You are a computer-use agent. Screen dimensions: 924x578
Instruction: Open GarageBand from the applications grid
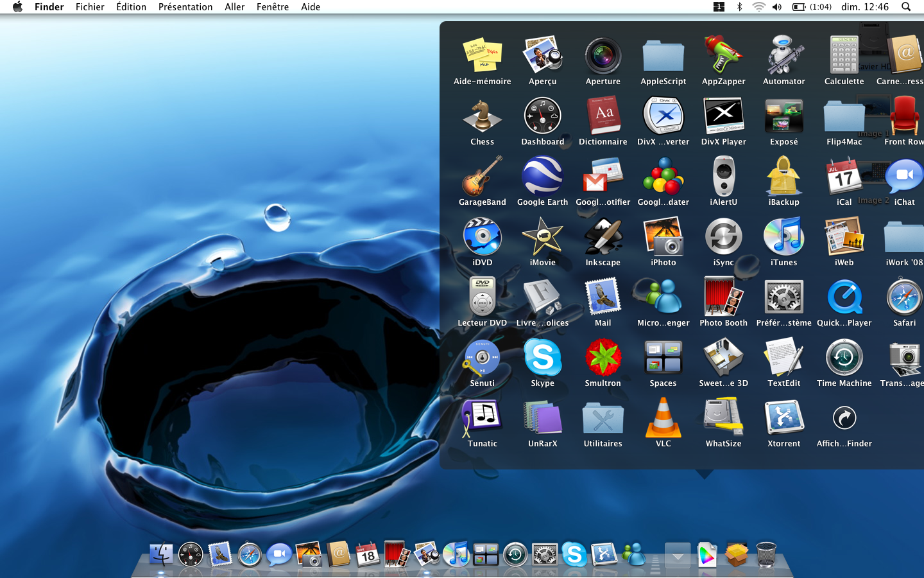(x=482, y=177)
